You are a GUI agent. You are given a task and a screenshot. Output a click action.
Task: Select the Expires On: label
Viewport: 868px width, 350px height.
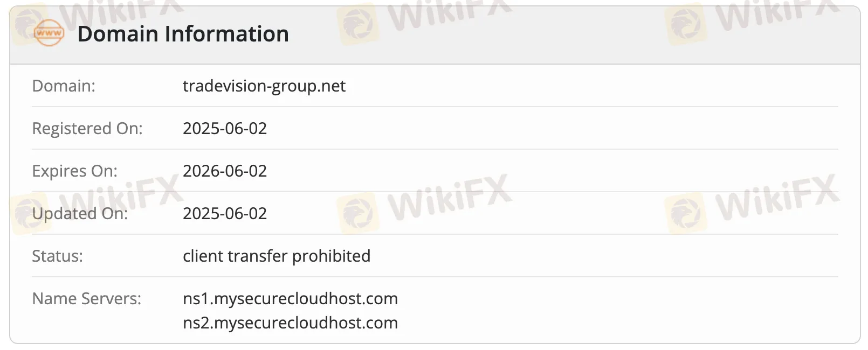tap(75, 171)
